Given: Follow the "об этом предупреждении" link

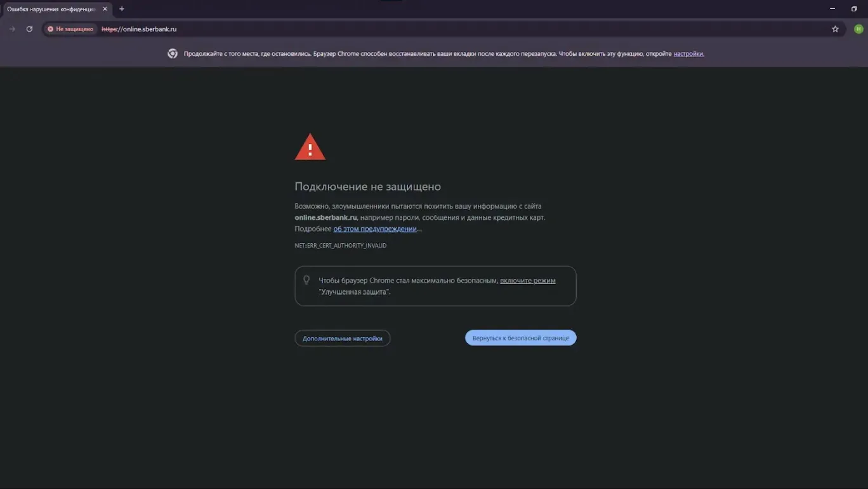Looking at the screenshot, I should click(375, 229).
